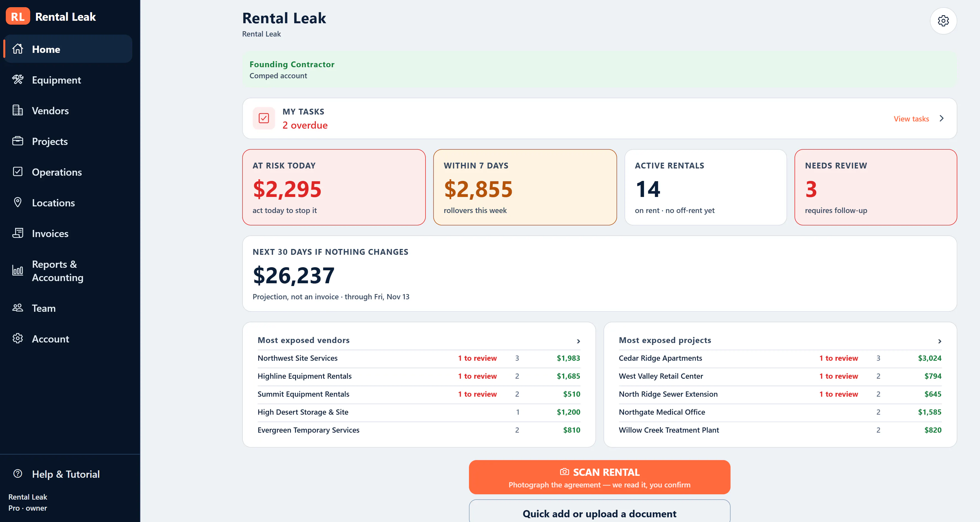The width and height of the screenshot is (980, 522).
Task: Click the My Tasks checkbox icon
Action: point(264,118)
